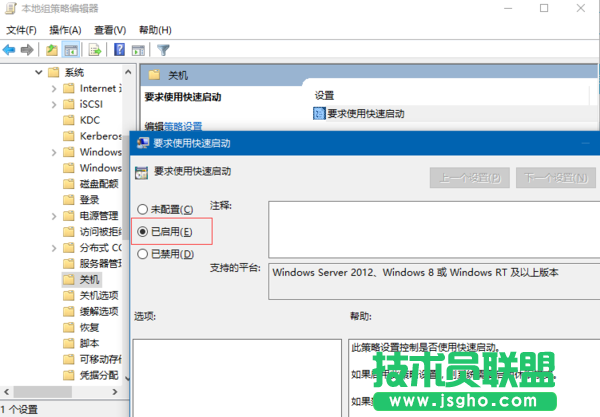This screenshot has width=600, height=417.
Task: Click the Export List toolbar icon
Action: click(x=97, y=49)
